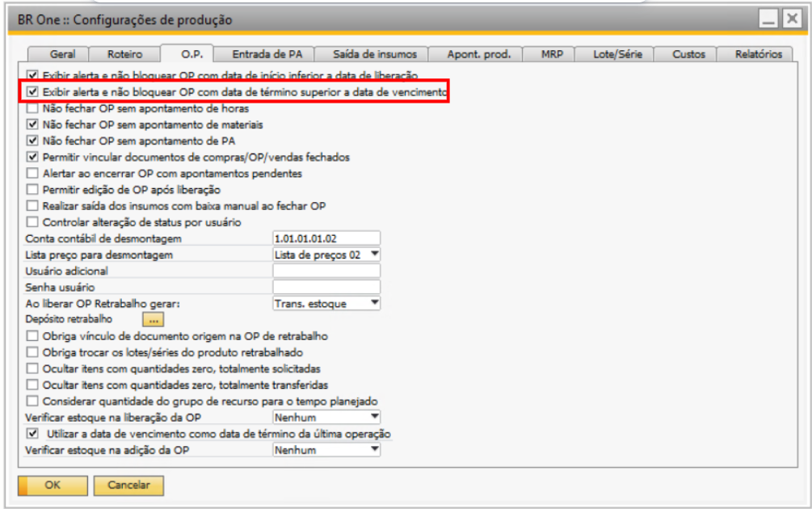This screenshot has width=812, height=509.
Task: Check 'Controlar alteração de status por usuário'
Action: tap(32, 221)
